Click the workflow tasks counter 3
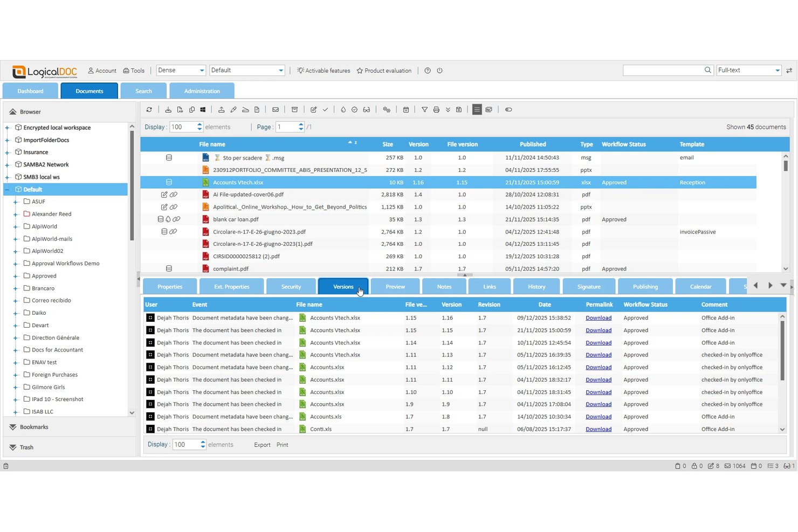Screen dimensions: 798x532 (773, 466)
